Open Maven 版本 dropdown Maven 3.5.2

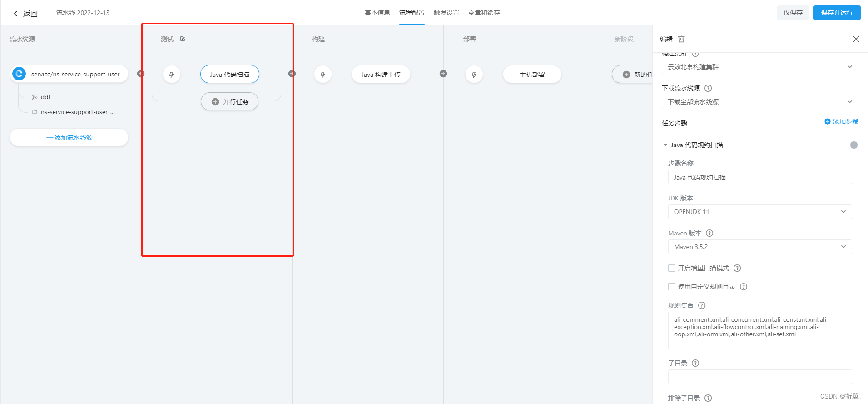(760, 247)
